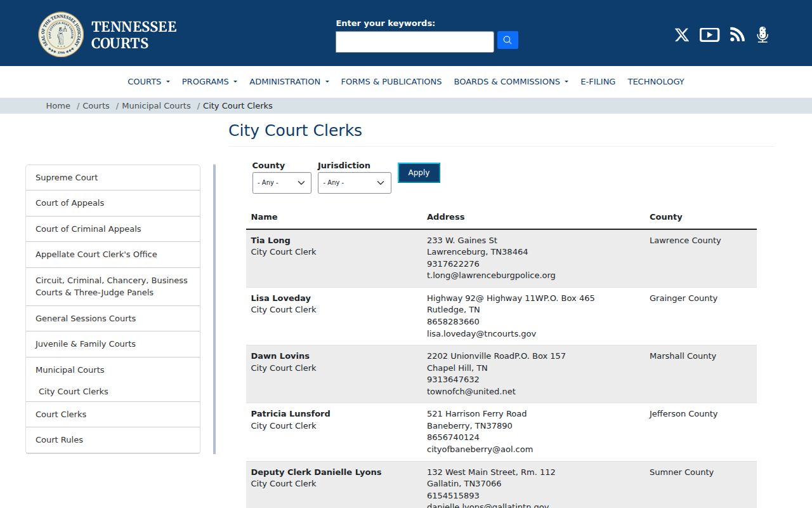Open Court of Criminal Appeals sidebar link

point(113,229)
